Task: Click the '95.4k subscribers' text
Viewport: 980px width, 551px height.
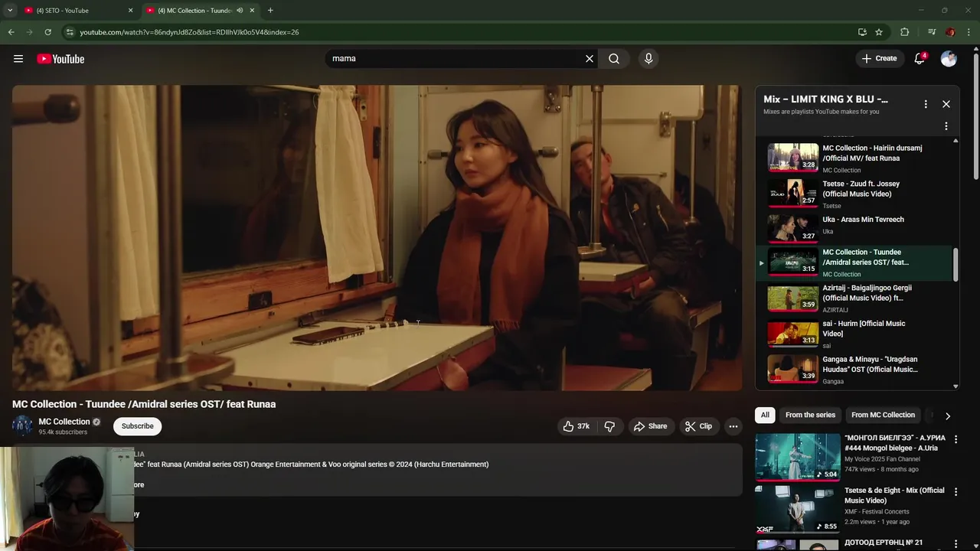Action: [63, 432]
